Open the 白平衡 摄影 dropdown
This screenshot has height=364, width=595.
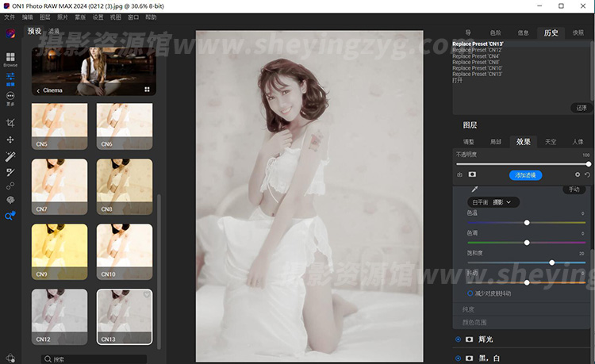493,202
